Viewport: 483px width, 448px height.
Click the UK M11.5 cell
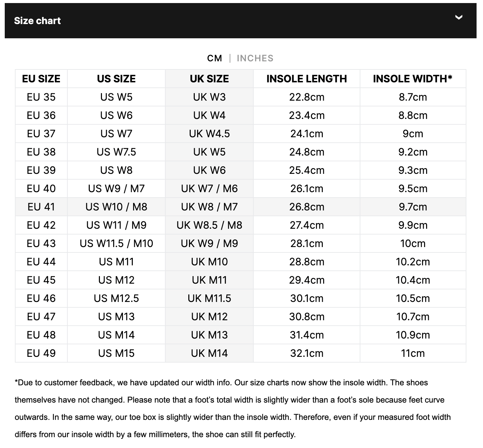209,298
